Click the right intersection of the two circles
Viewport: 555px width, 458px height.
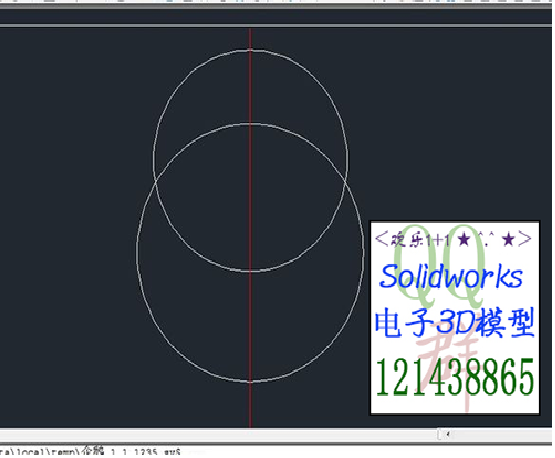pyautogui.click(x=345, y=181)
